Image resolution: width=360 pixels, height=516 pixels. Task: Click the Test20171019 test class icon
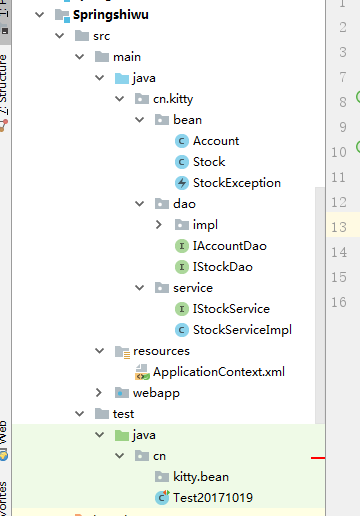[162, 497]
